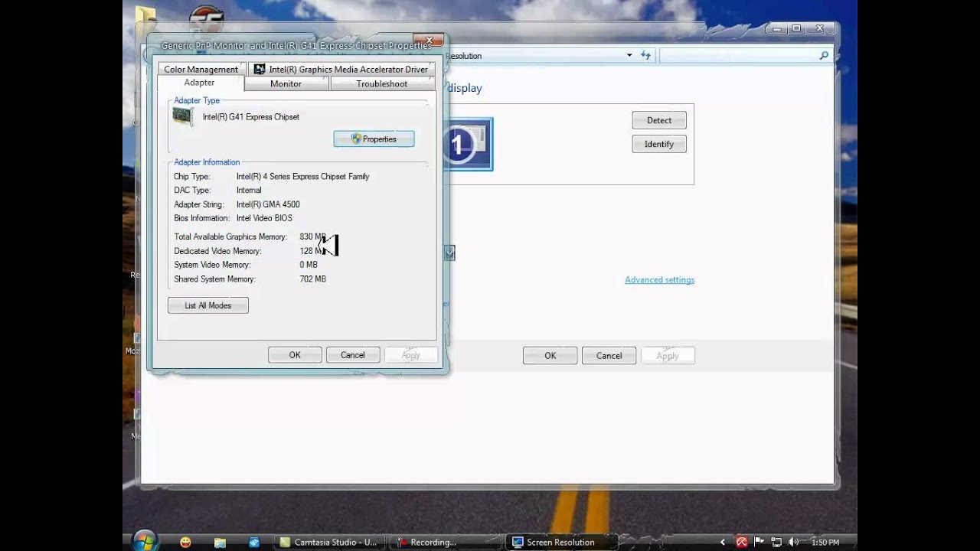Cancel the adapter properties dialog
This screenshot has width=980, height=551.
click(x=353, y=354)
